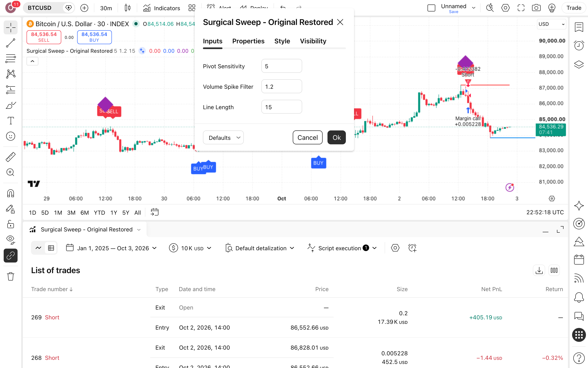The width and height of the screenshot is (588, 368).
Task: Open the alerts clock panel
Action: 579,45
